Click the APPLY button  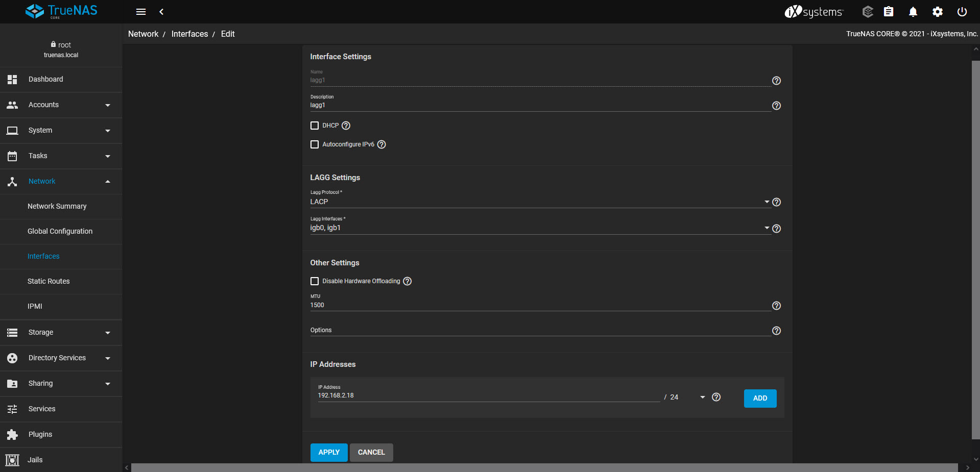[x=329, y=452]
